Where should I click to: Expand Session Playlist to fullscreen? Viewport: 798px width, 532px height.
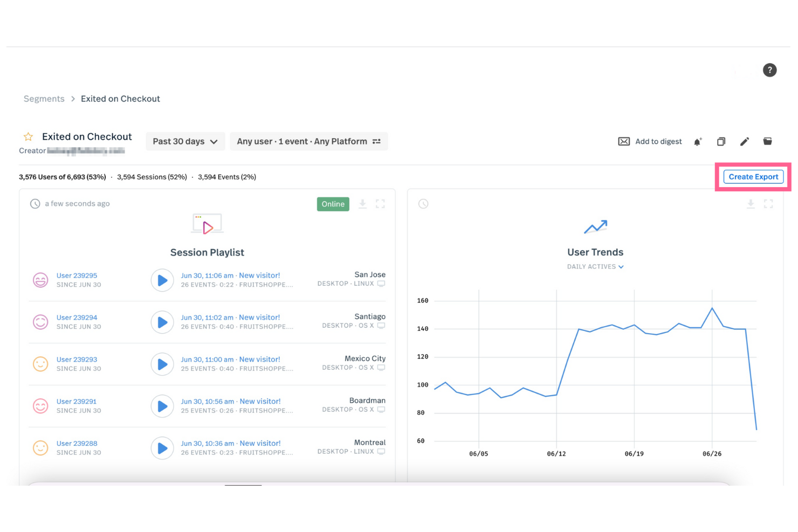point(381,204)
